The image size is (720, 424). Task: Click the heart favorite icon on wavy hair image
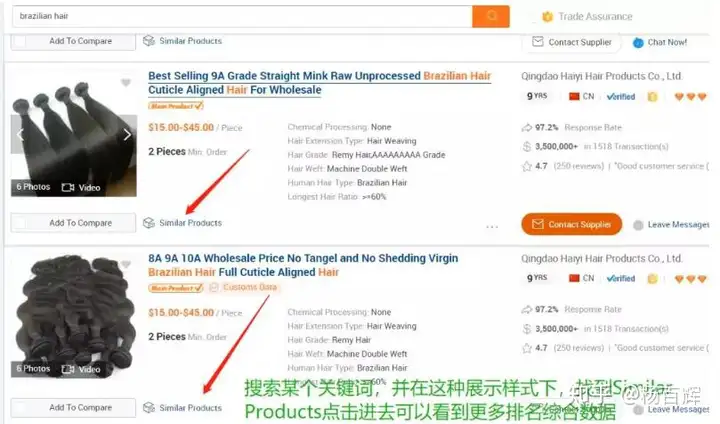click(x=126, y=264)
